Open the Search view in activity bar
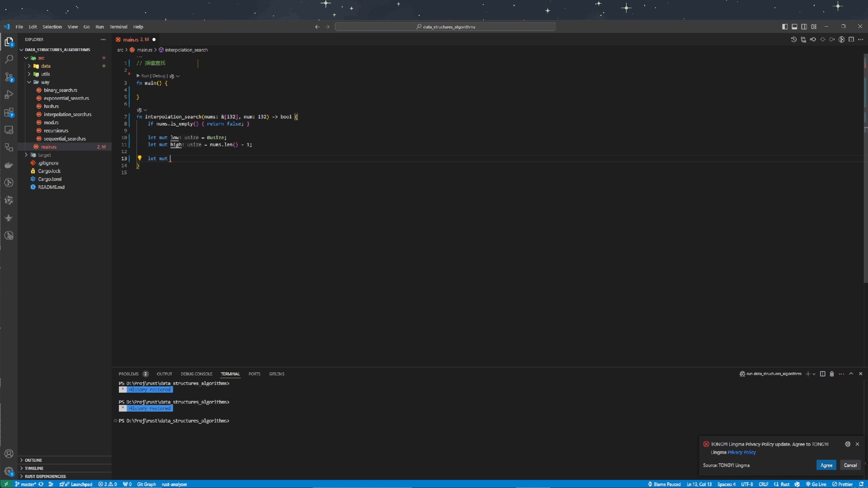The width and height of the screenshot is (868, 488). (x=9, y=59)
